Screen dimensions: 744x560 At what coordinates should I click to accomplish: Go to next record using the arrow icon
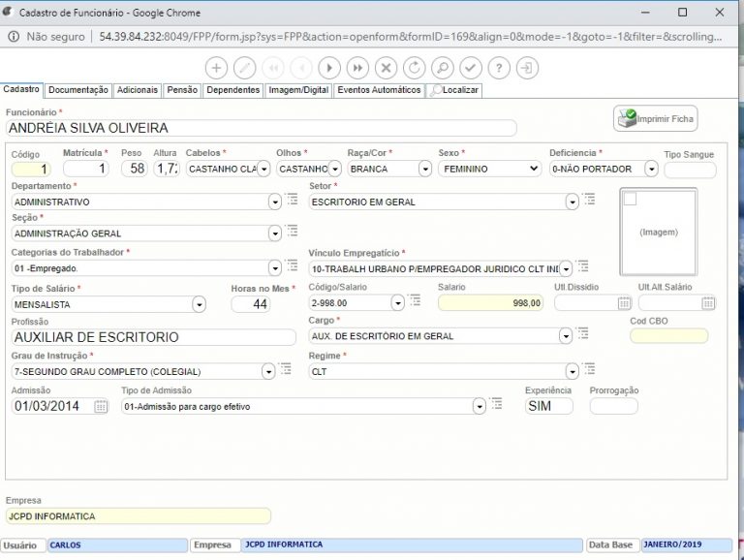329,68
